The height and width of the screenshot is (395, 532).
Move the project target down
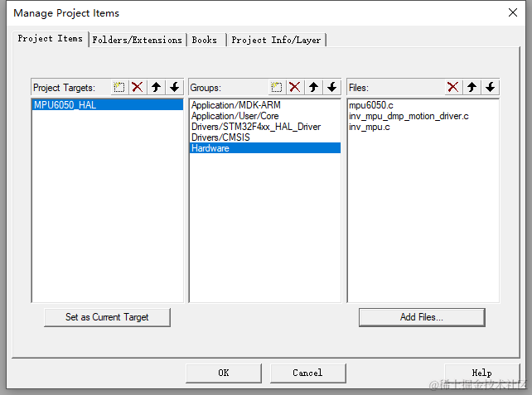[x=174, y=88]
